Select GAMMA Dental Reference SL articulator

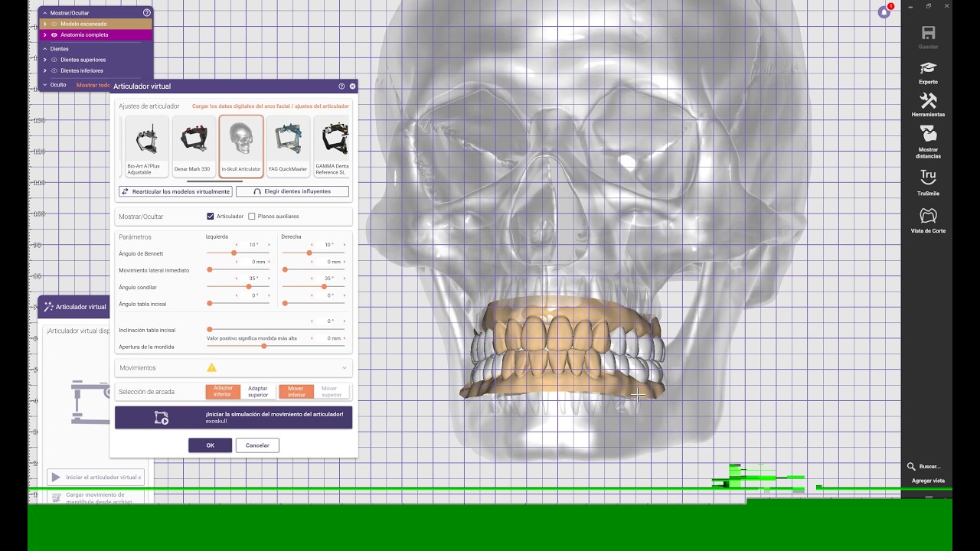pos(332,146)
